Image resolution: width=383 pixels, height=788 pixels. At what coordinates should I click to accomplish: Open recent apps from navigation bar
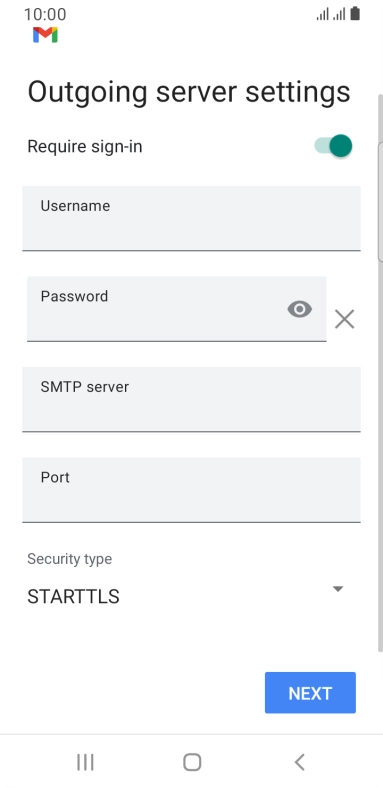pos(85,762)
